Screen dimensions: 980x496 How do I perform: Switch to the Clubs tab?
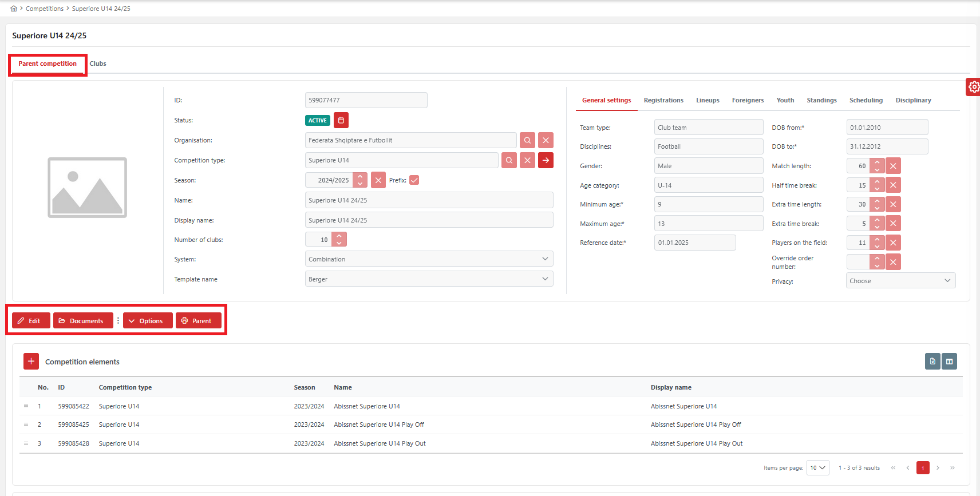tap(98, 64)
